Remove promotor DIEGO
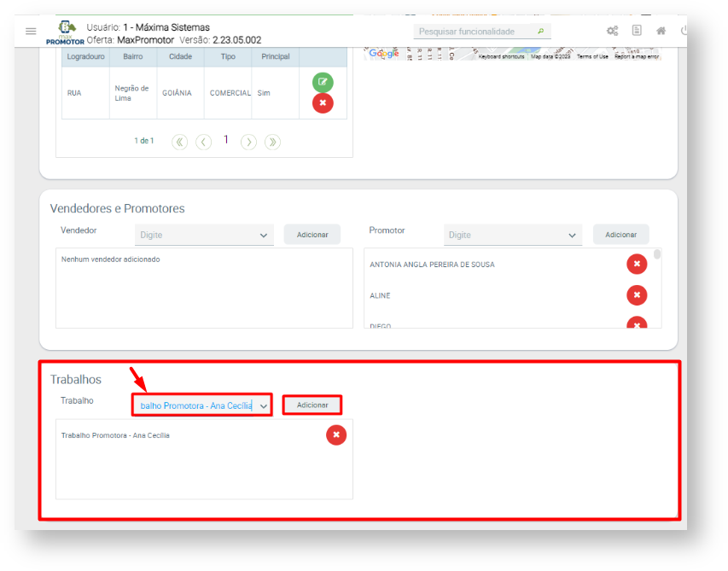The width and height of the screenshot is (728, 571). pyautogui.click(x=637, y=323)
